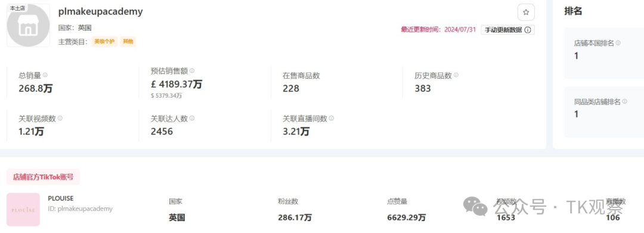Click the info icon beside 同品类店铺排名

point(625,101)
